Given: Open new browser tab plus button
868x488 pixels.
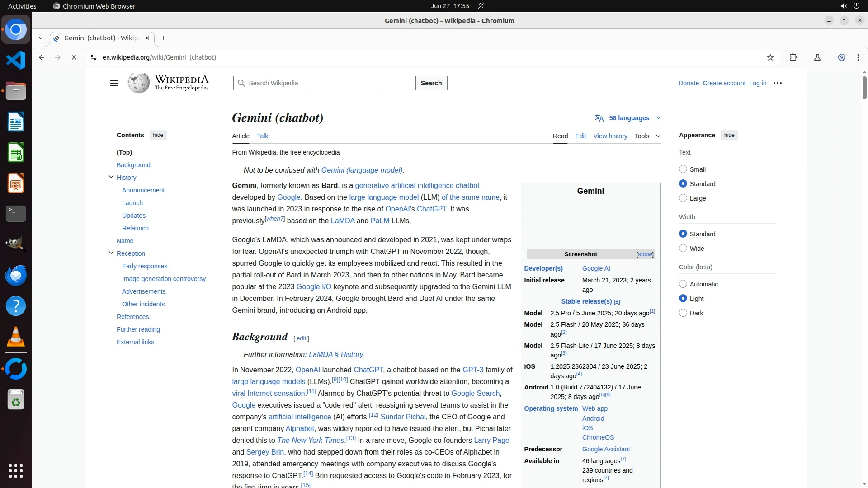Looking at the screenshot, I should (x=164, y=38).
